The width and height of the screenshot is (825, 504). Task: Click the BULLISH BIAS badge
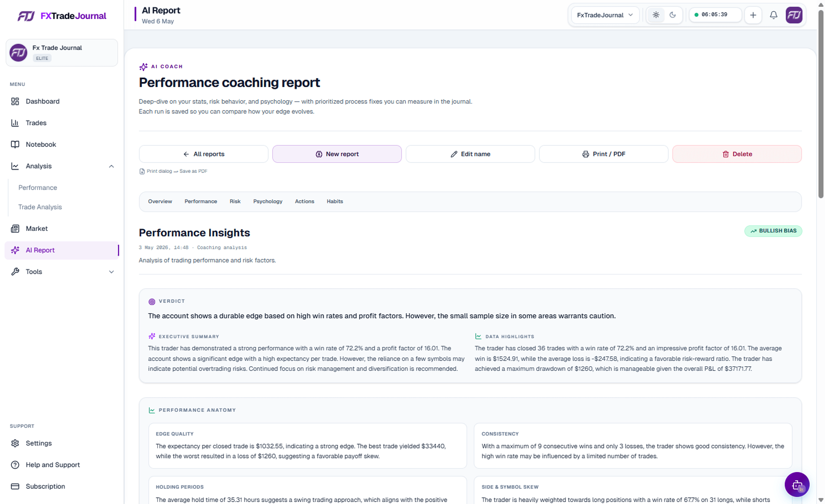click(773, 231)
